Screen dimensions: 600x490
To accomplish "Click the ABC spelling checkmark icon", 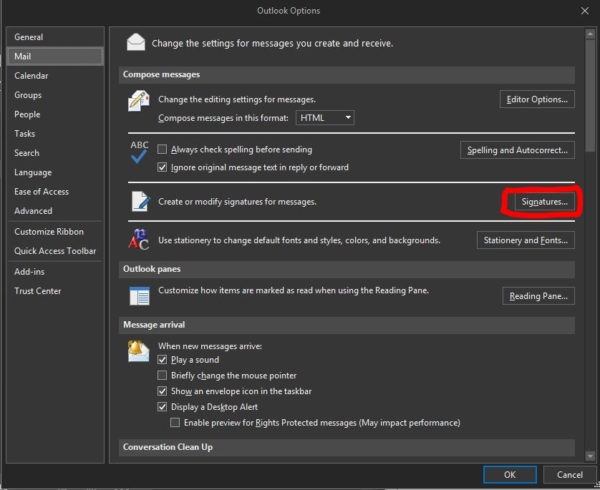I will point(139,152).
